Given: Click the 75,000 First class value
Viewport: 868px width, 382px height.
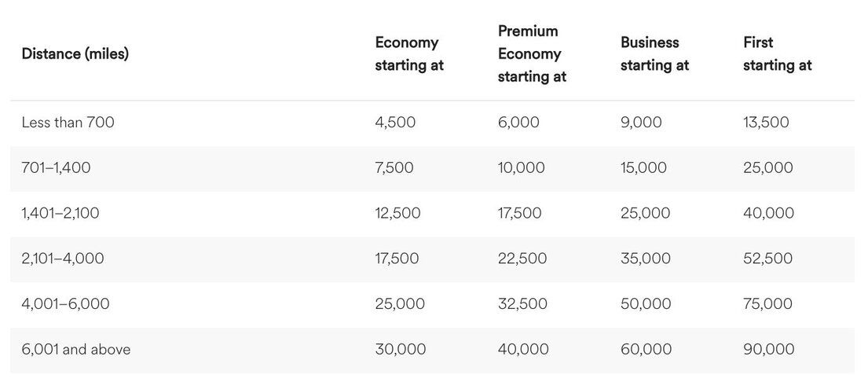Looking at the screenshot, I should coord(768,303).
